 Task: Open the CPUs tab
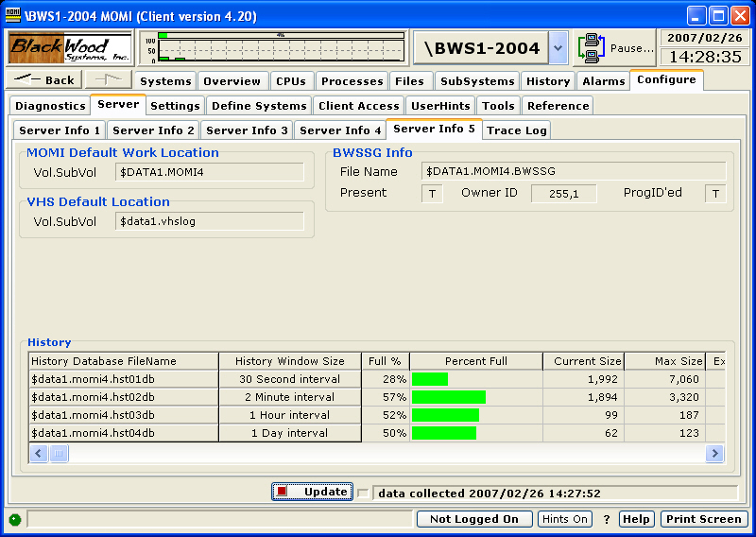pyautogui.click(x=291, y=81)
